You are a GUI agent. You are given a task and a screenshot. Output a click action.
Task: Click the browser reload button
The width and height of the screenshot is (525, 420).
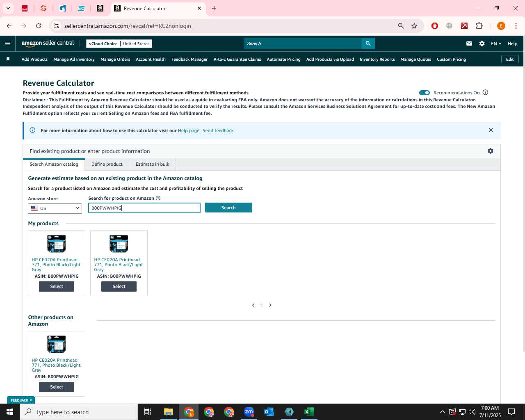coord(39,26)
